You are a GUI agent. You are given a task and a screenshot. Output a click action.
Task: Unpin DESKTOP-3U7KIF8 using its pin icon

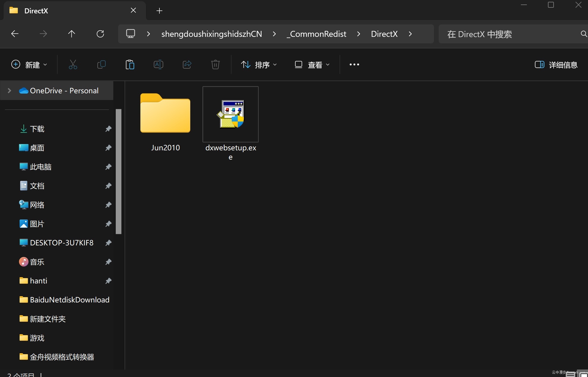coord(108,243)
